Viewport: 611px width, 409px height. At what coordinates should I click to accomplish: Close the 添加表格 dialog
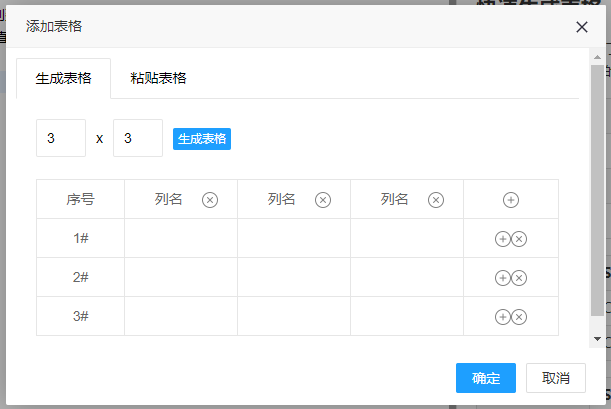click(x=582, y=27)
